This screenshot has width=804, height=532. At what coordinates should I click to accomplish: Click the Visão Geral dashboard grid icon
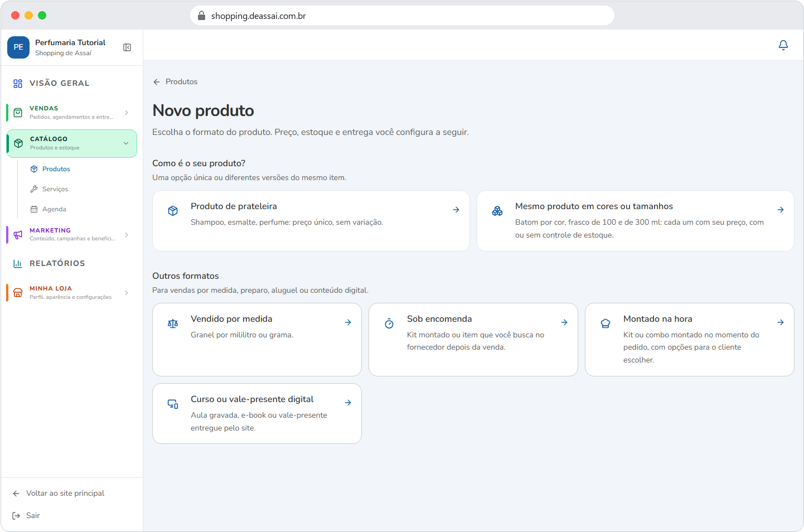[18, 83]
